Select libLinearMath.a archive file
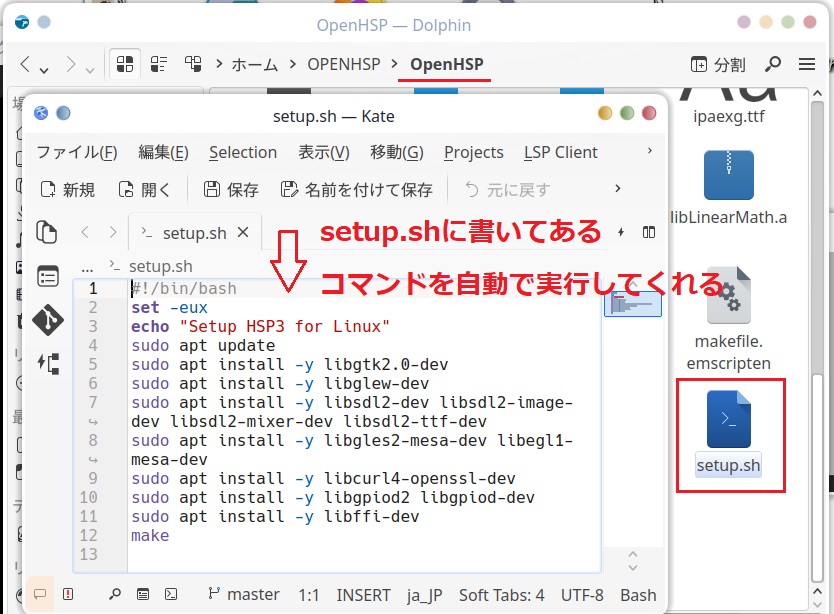 point(729,188)
